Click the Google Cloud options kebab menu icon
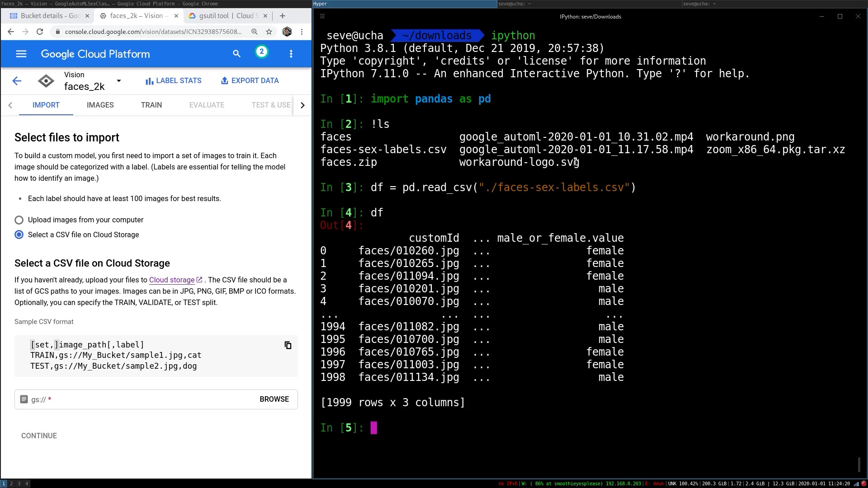 [x=292, y=54]
